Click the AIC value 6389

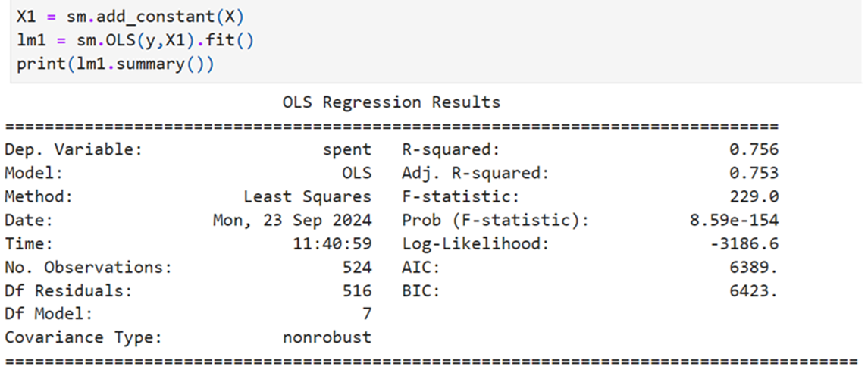(x=754, y=268)
